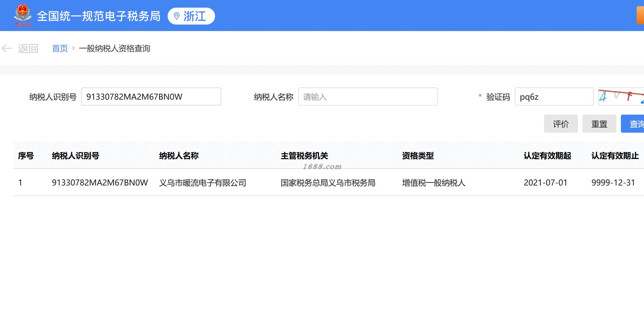The image size is (644, 332).
Task: Click the 返回 text
Action: click(28, 49)
